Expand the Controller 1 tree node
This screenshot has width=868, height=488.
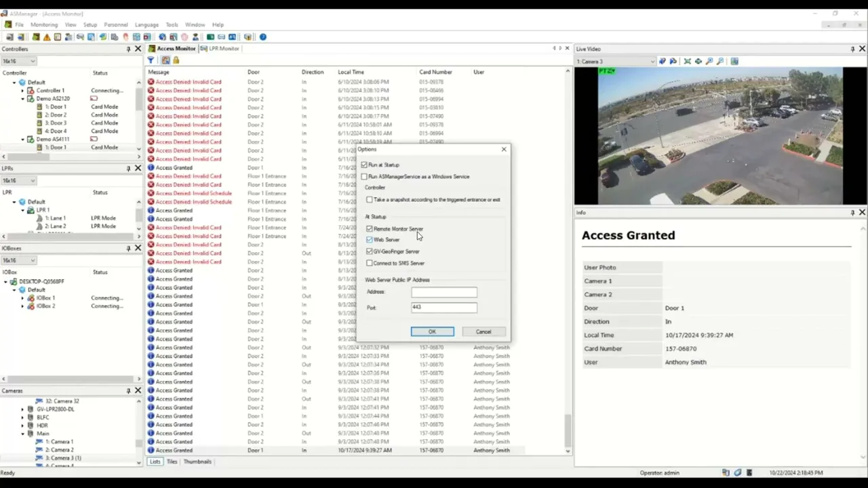pos(22,90)
